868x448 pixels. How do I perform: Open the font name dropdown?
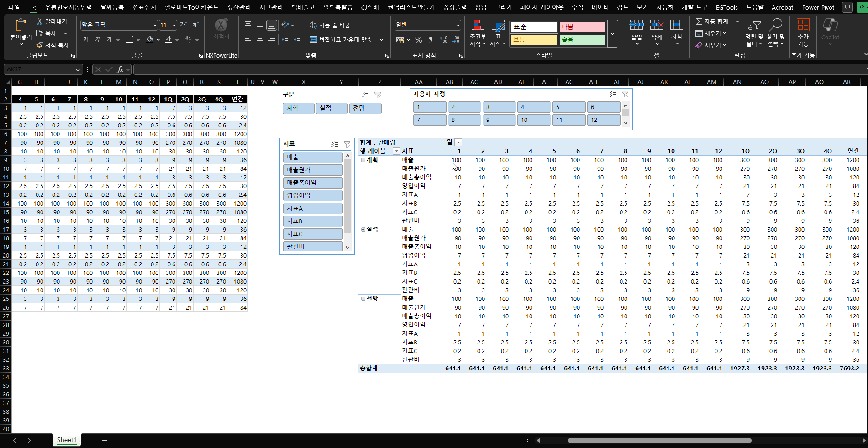[x=155, y=25]
